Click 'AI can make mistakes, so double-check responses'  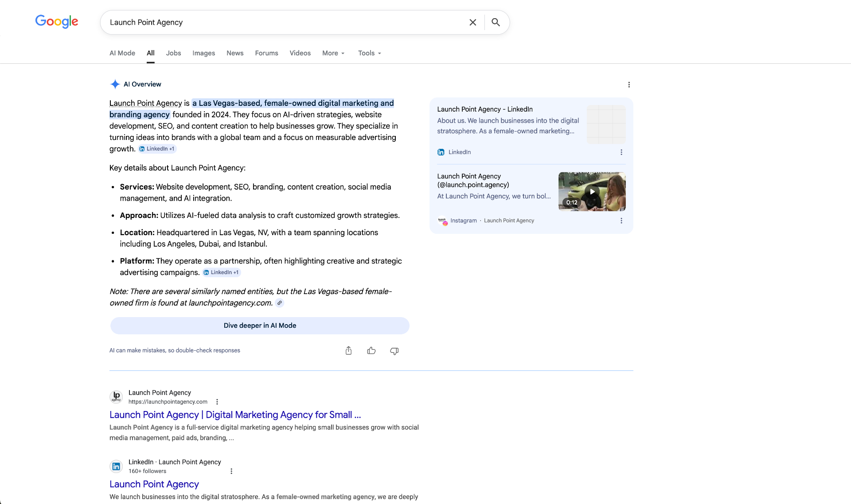175,350
